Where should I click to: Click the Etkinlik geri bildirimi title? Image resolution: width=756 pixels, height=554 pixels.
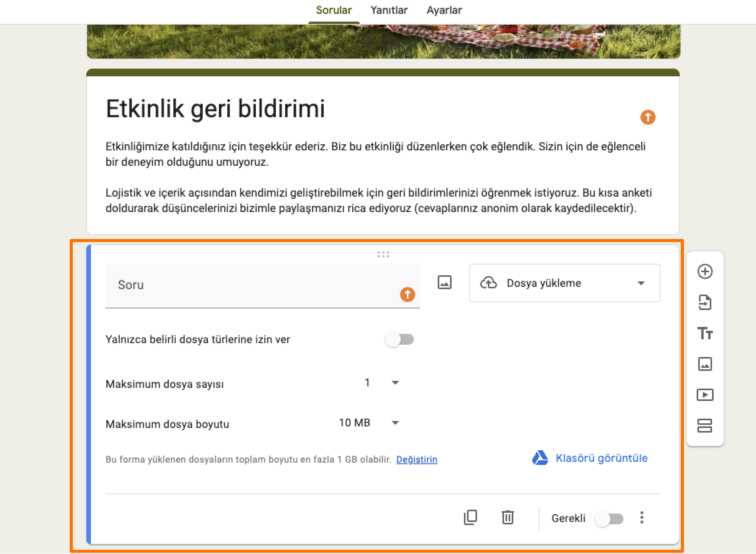[x=215, y=109]
